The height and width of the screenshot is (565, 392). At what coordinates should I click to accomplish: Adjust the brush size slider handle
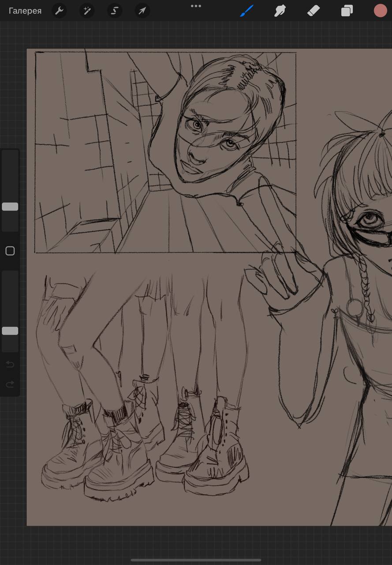pyautogui.click(x=10, y=207)
